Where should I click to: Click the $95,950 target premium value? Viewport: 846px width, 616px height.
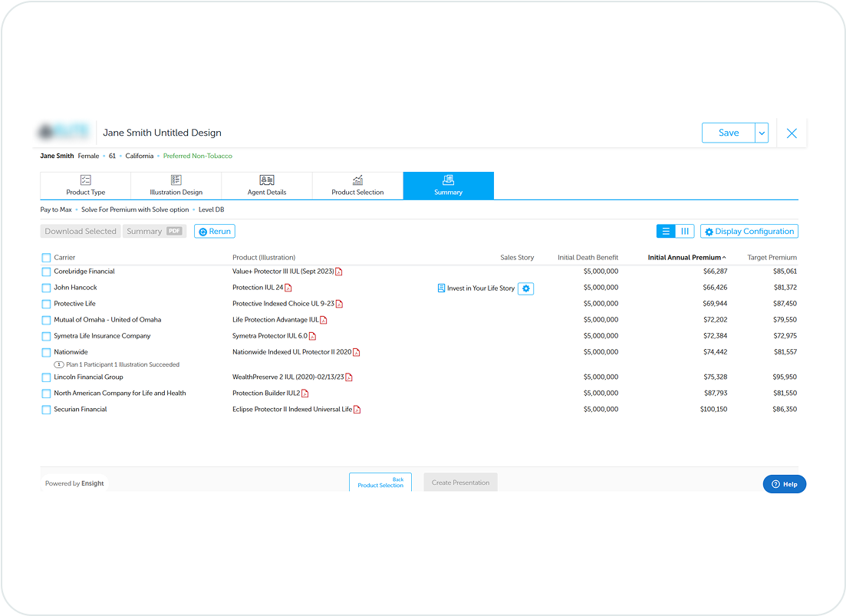[x=785, y=377]
